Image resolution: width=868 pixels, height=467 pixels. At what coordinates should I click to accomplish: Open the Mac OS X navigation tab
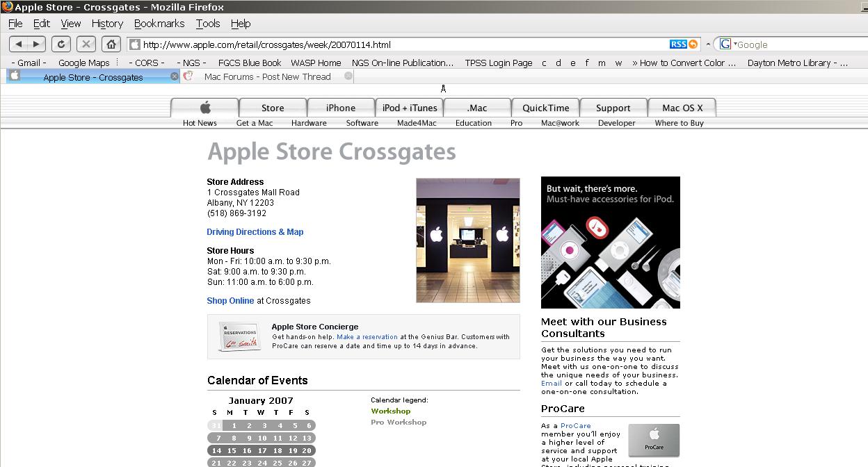tap(682, 108)
